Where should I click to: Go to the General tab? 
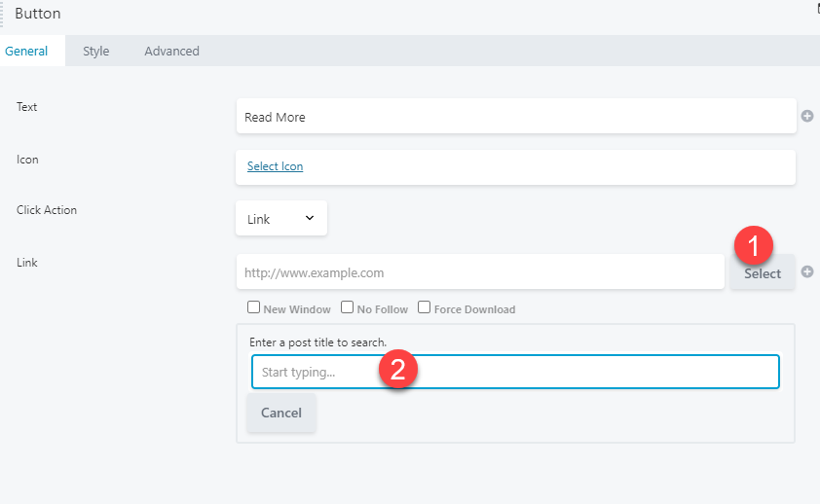(x=26, y=52)
